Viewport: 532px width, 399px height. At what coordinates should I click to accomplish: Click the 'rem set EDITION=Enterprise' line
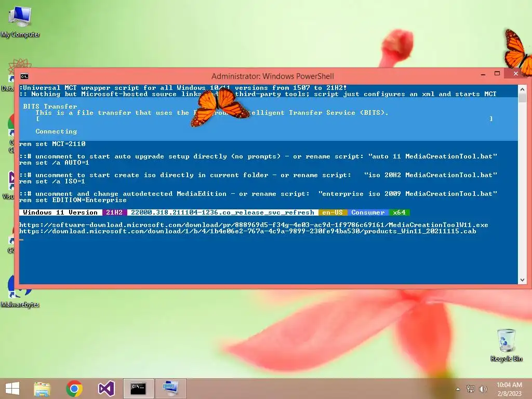(x=73, y=200)
